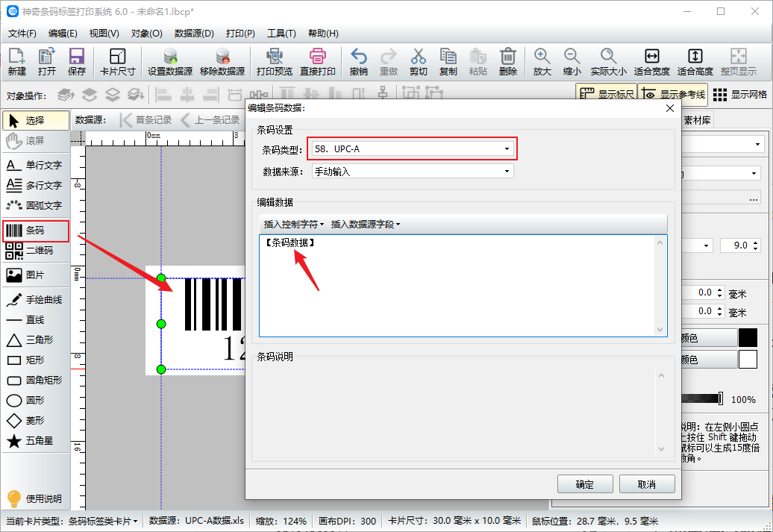
Task: Click the 缩小 zoom out icon
Action: click(572, 62)
